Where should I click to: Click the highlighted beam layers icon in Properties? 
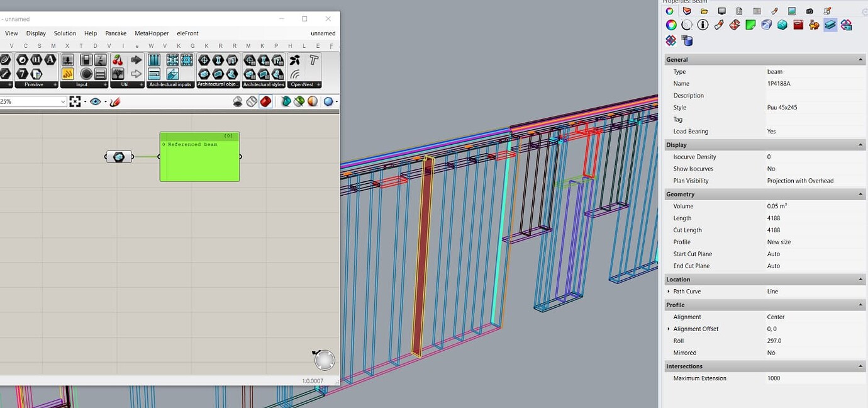point(830,26)
